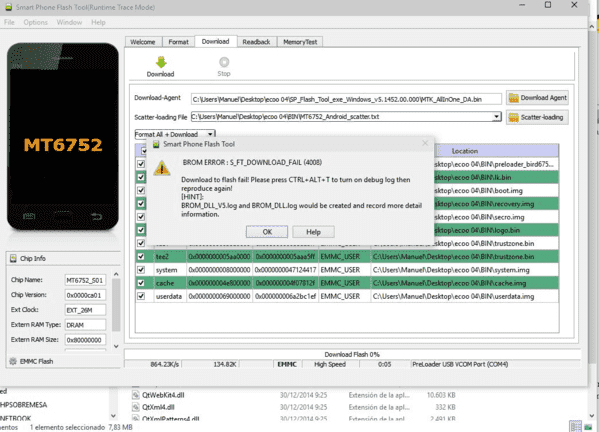The height and width of the screenshot is (432, 599).
Task: Toggle the boot.img row checkbox
Action: point(141,190)
